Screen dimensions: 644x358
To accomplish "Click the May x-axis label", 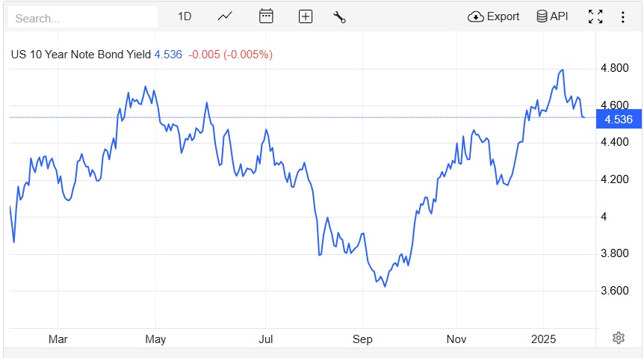I will (x=155, y=339).
